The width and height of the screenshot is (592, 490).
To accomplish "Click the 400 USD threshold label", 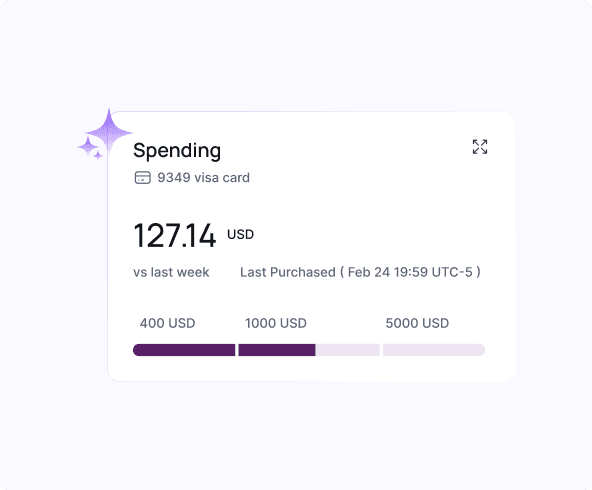I will [168, 323].
